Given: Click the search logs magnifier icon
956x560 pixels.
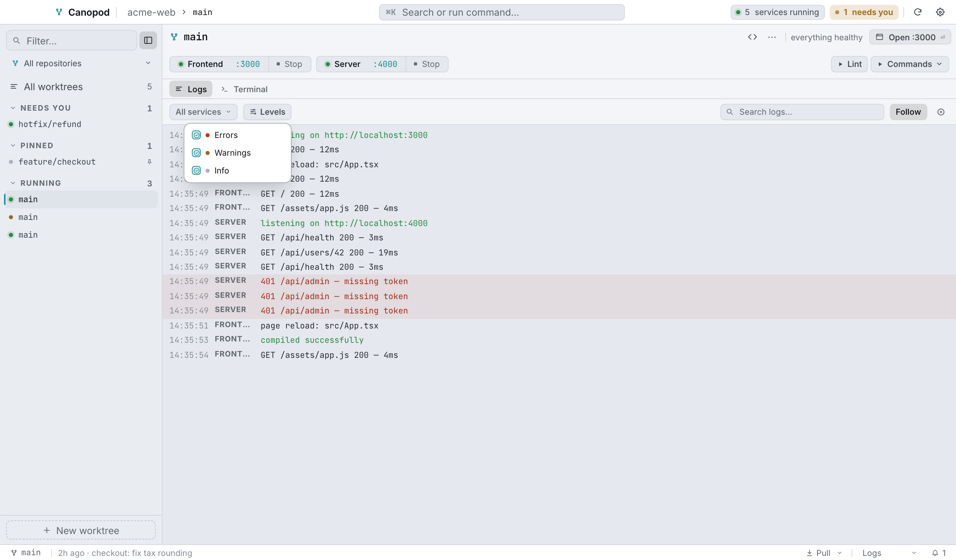Looking at the screenshot, I should pyautogui.click(x=729, y=112).
